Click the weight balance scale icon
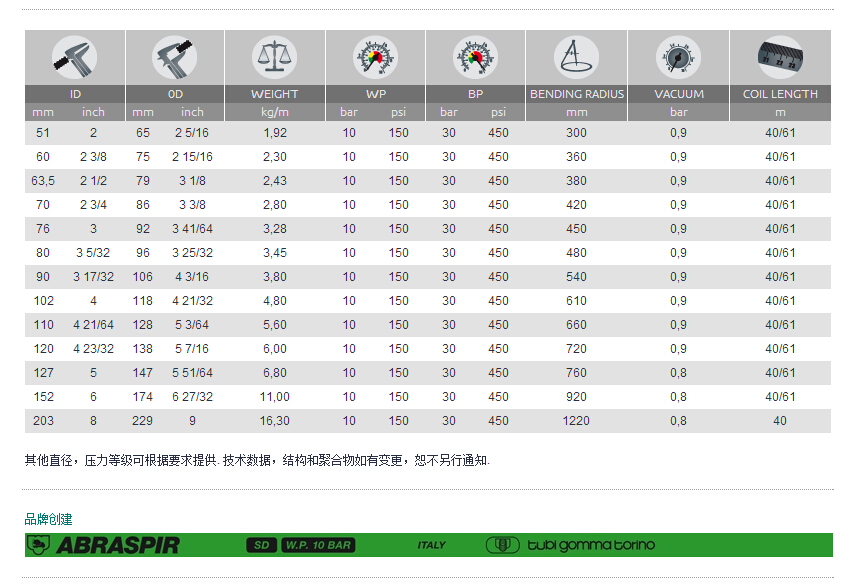 [275, 58]
